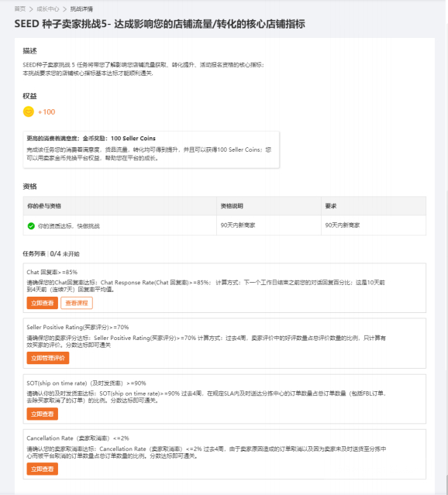
Task: Open 成长中心 breadcrumb link
Action: pyautogui.click(x=48, y=9)
